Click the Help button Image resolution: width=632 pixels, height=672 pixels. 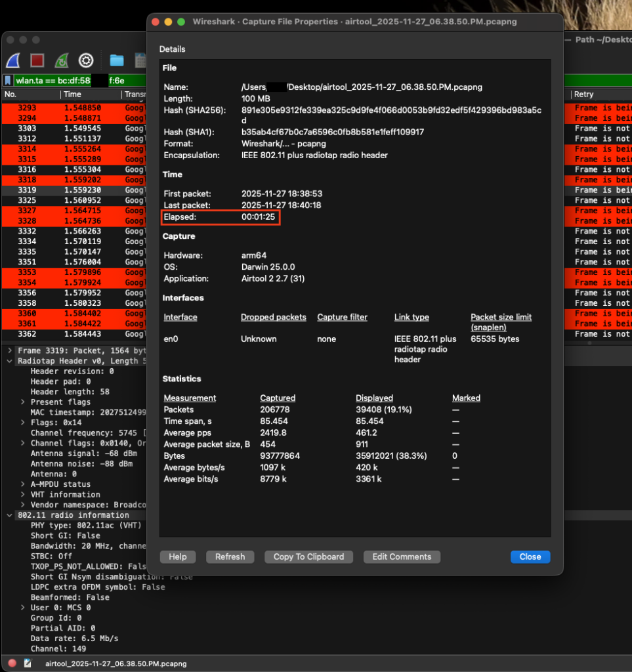click(178, 556)
